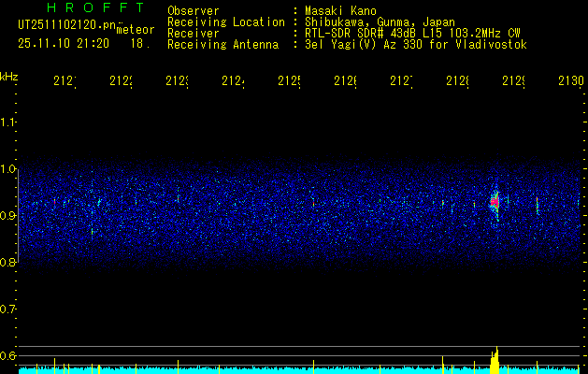Click the 1.1 frequency axis label

pyautogui.click(x=7, y=122)
